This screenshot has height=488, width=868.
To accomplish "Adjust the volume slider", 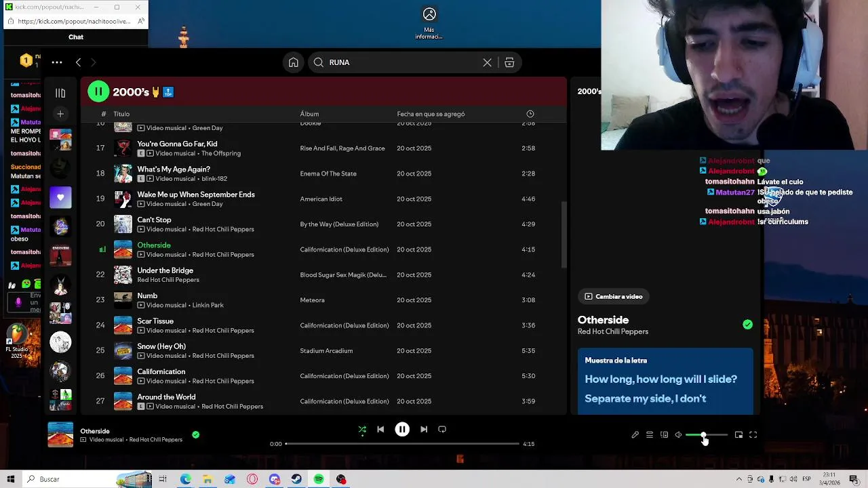I will tap(706, 435).
